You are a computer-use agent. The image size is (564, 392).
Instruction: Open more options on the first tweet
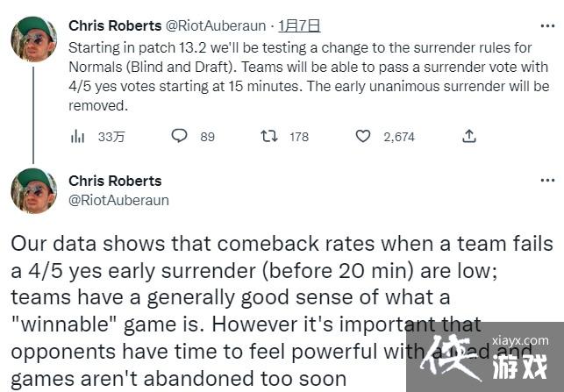(547, 26)
